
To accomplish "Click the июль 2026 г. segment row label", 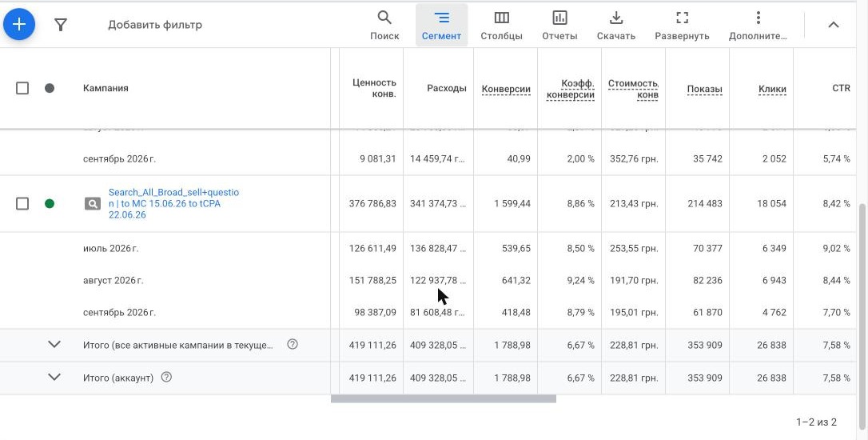I will [111, 248].
